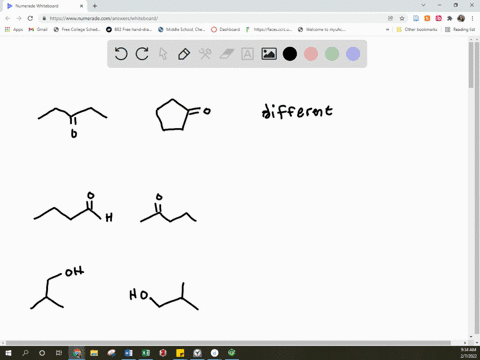The width and height of the screenshot is (480, 360).
Task: Open the Dashboard bookmark
Action: [x=226, y=29]
